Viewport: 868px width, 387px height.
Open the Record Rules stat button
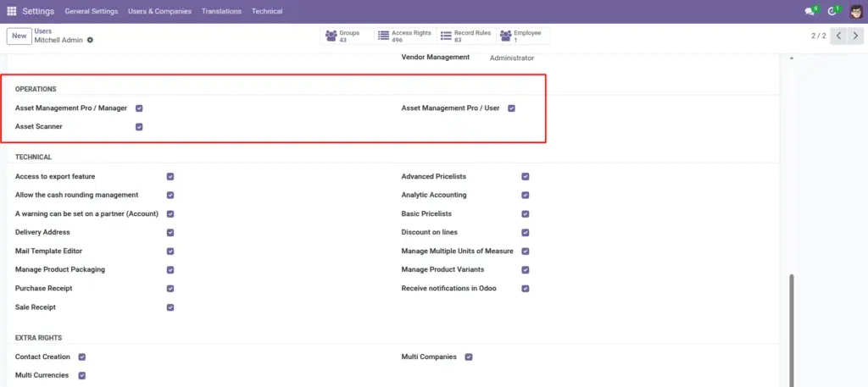point(467,36)
